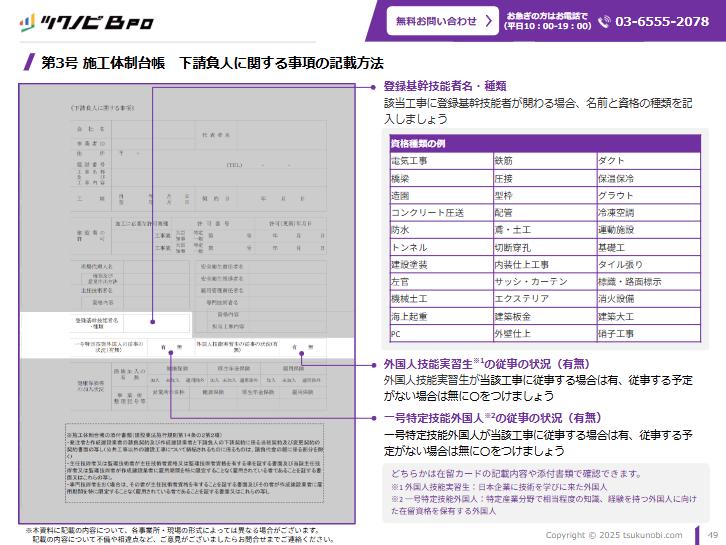Image resolution: width=726 pixels, height=545 pixels.
Task: Click the cell コンクリート圧送
Action: pyautogui.click(x=441, y=213)
